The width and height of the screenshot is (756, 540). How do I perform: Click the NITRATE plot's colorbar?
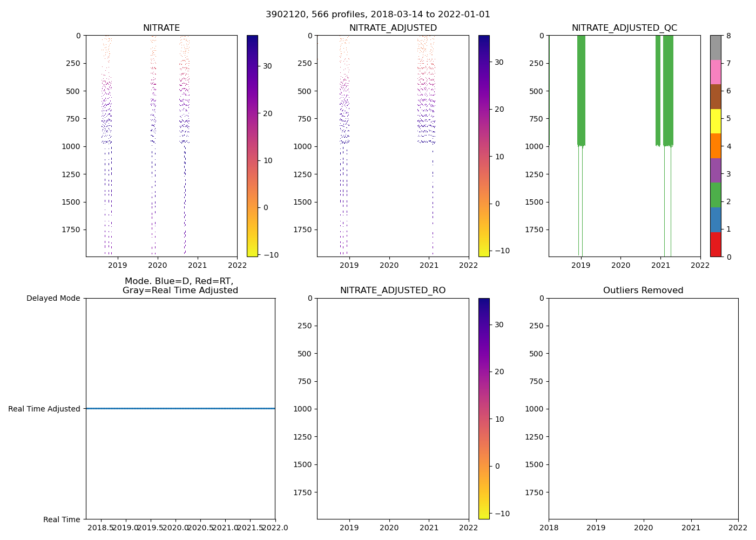click(252, 146)
